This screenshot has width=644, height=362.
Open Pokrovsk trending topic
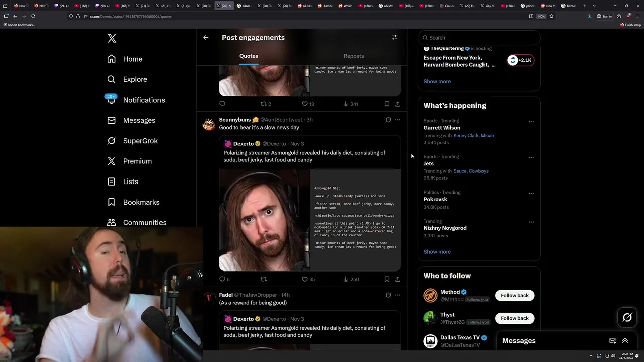(x=435, y=199)
